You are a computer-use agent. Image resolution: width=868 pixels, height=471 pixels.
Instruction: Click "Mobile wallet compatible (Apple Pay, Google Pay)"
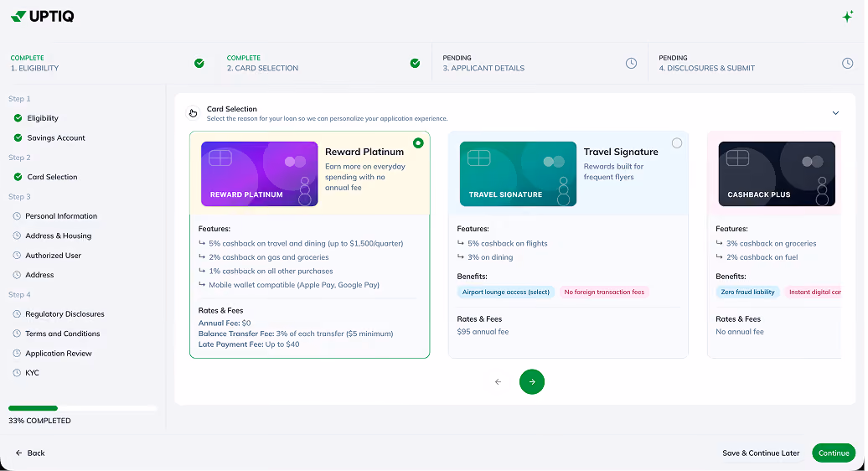tap(294, 285)
